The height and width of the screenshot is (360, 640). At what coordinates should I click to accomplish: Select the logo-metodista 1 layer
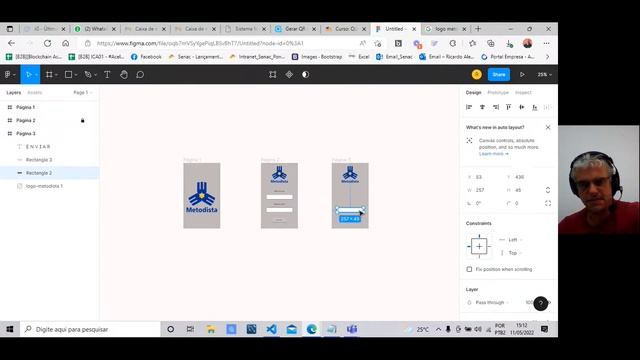pyautogui.click(x=49, y=186)
